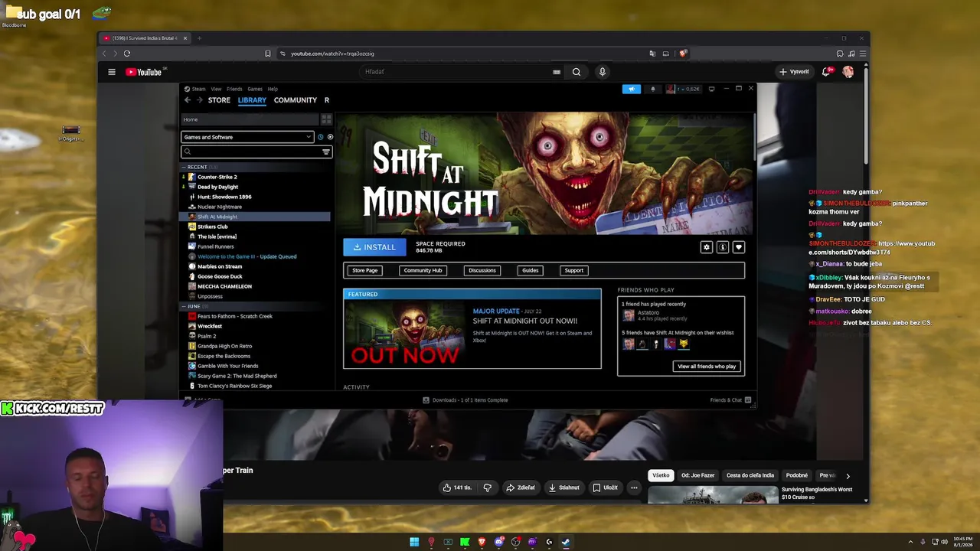Open the View menu in Steam
980x551 pixels.
tap(216, 89)
